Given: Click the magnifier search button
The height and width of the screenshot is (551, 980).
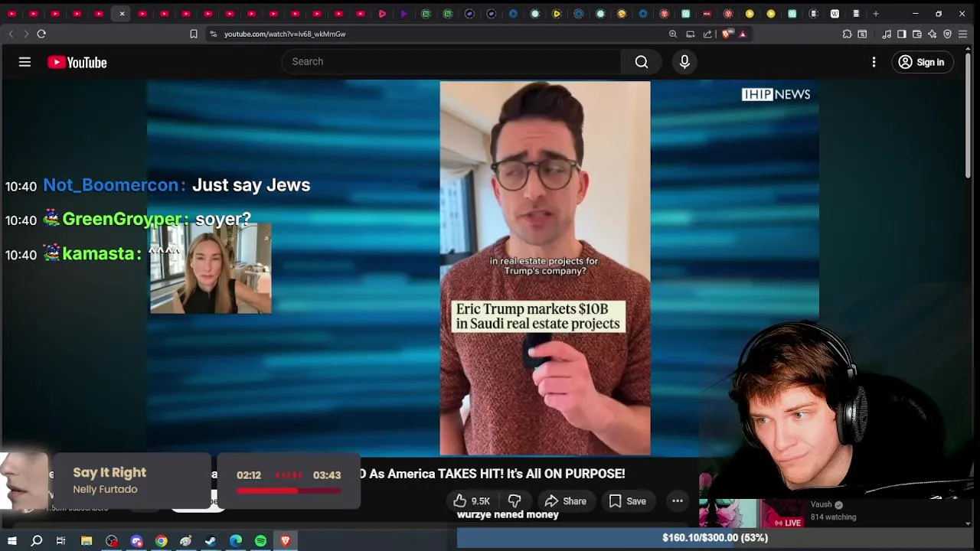Looking at the screenshot, I should pyautogui.click(x=642, y=62).
